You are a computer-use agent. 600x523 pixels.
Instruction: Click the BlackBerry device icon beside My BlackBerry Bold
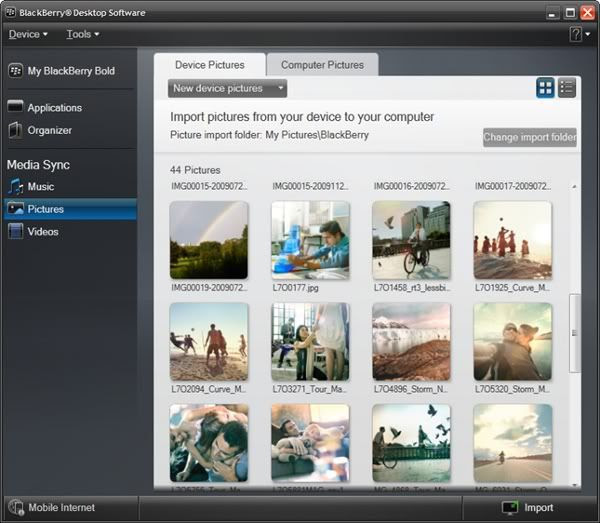(x=15, y=71)
